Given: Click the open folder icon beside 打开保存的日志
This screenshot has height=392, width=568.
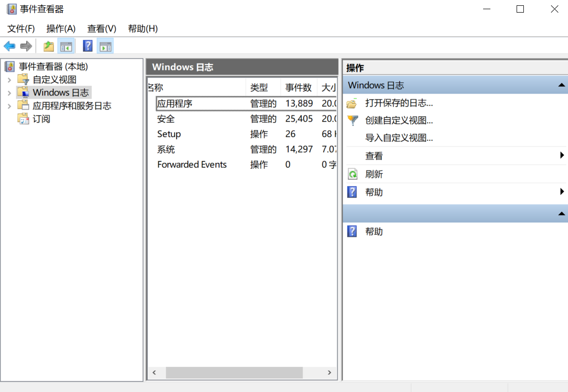Looking at the screenshot, I should point(352,103).
